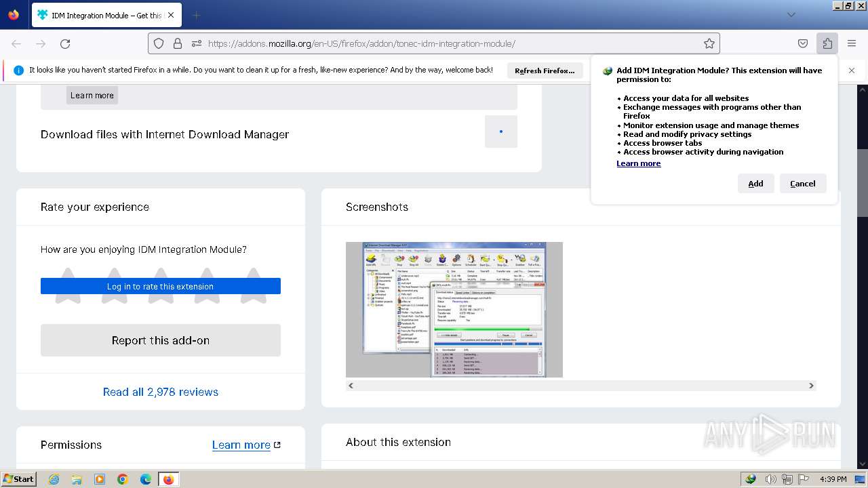This screenshot has height=488, width=868.
Task: Click Log in to rate this extension
Action: tap(161, 286)
